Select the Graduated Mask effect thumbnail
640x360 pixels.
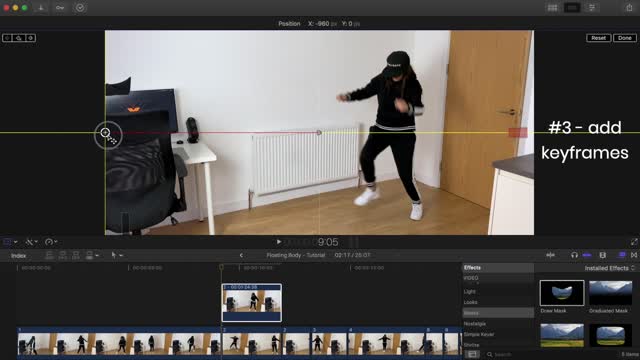pos(611,293)
